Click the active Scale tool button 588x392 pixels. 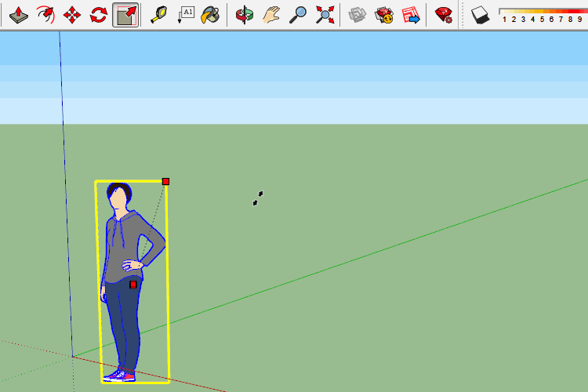click(x=125, y=14)
